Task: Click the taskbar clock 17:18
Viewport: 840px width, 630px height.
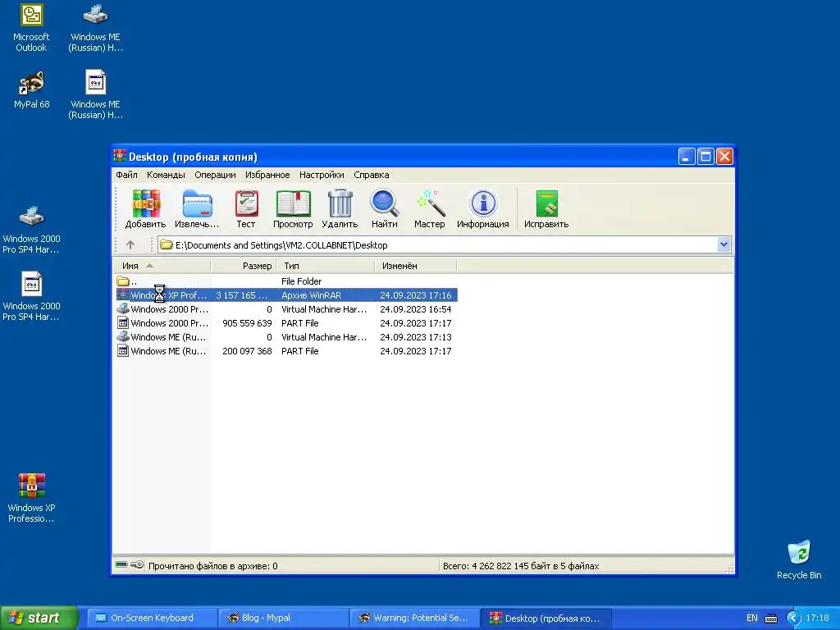Action: click(x=818, y=619)
